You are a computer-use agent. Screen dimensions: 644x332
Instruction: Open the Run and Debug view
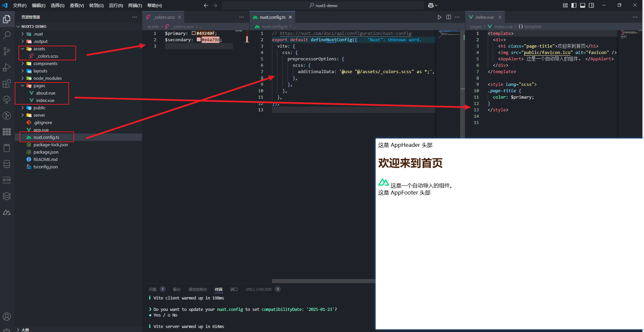click(7, 67)
